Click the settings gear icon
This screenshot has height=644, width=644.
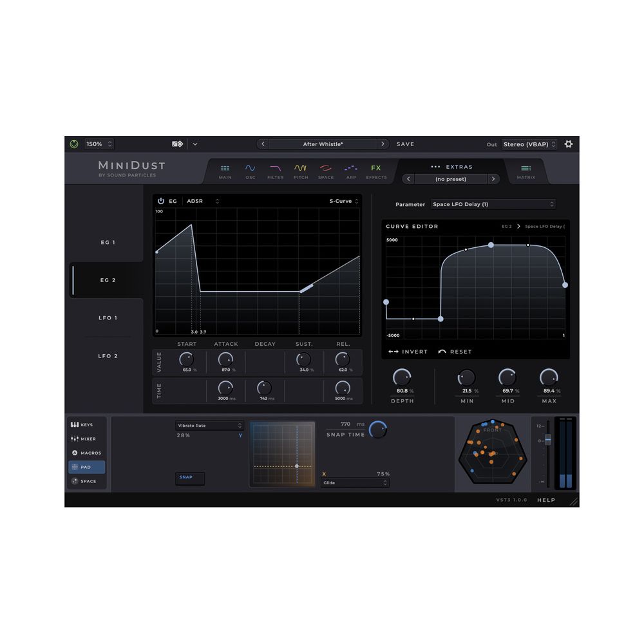pyautogui.click(x=568, y=144)
